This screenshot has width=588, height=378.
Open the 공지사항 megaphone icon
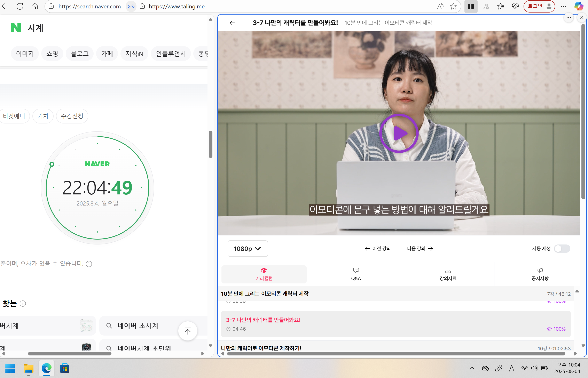[x=540, y=270]
